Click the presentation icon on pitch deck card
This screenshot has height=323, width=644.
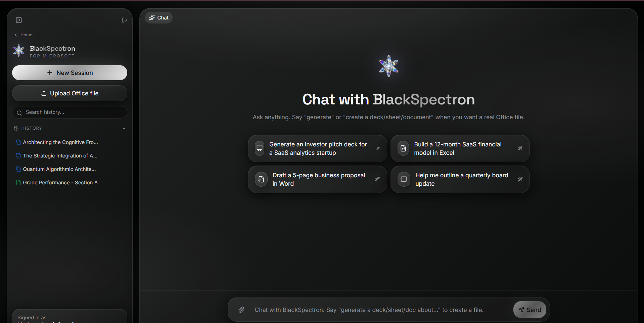coord(260,148)
